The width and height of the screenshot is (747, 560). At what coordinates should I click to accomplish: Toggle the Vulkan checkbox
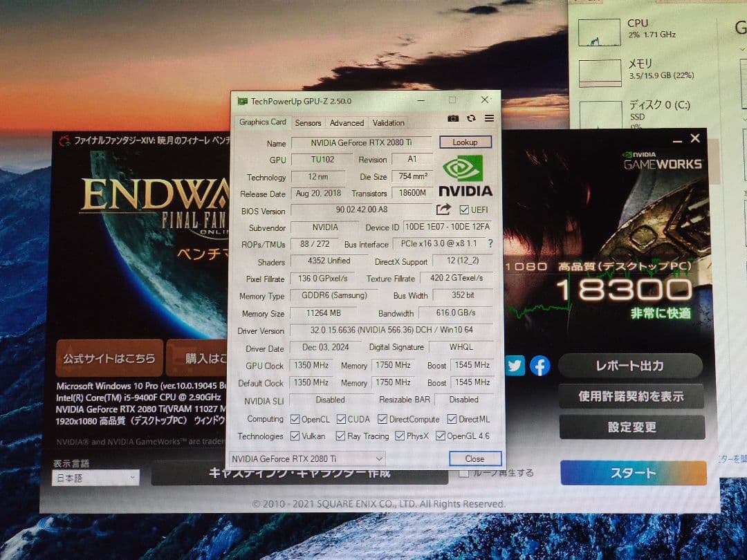[x=295, y=436]
